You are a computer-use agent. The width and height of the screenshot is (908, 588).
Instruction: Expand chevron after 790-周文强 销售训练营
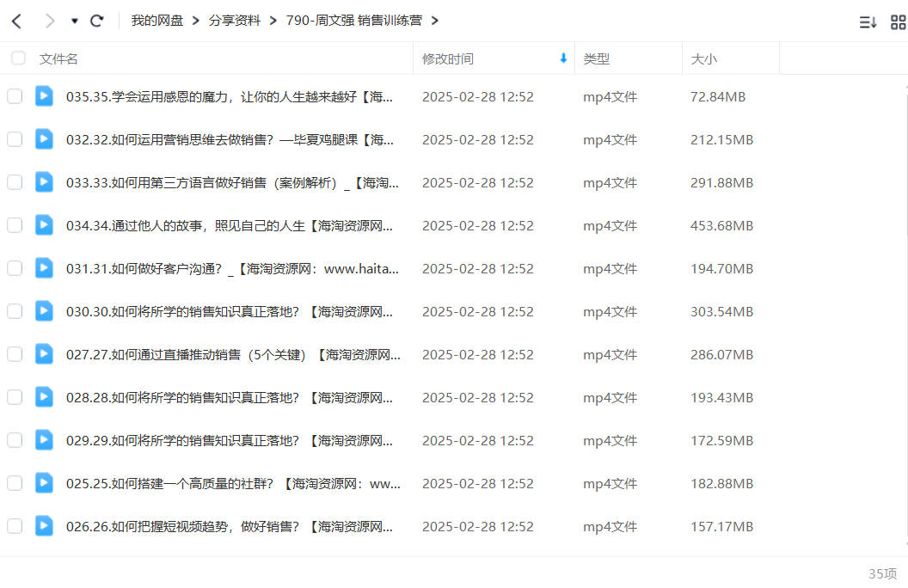pos(435,21)
